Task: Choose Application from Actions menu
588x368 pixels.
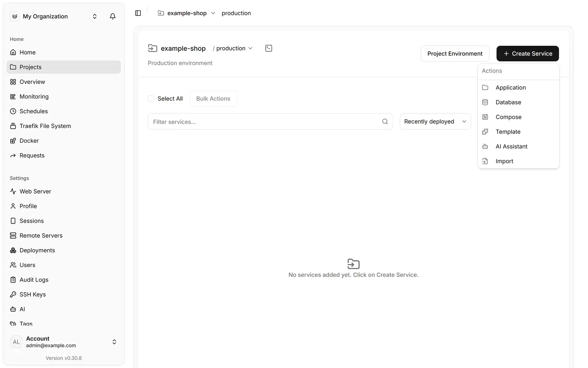Action: click(518, 88)
